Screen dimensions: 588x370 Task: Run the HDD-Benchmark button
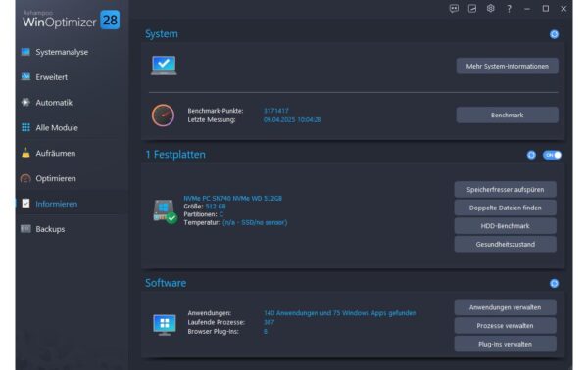click(505, 226)
